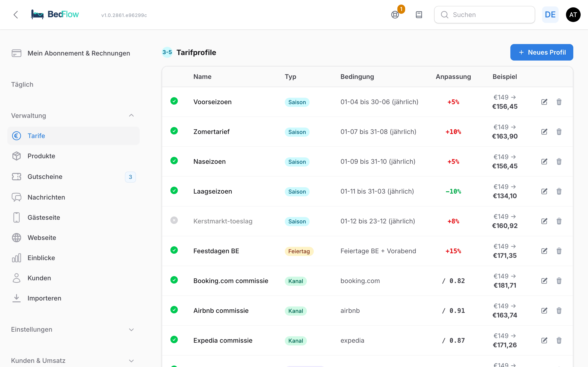Delete the Feestdagen BE profile
The width and height of the screenshot is (588, 367).
tap(559, 251)
